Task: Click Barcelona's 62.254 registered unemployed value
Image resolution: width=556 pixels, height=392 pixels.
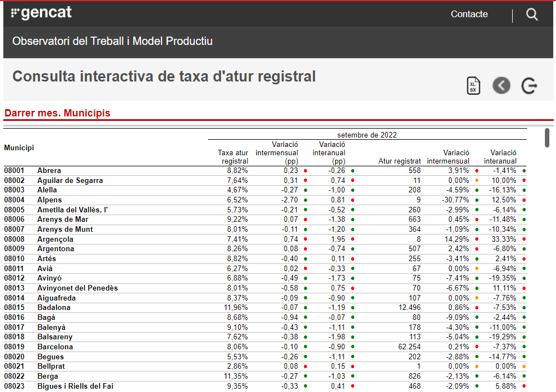Action: tap(409, 347)
